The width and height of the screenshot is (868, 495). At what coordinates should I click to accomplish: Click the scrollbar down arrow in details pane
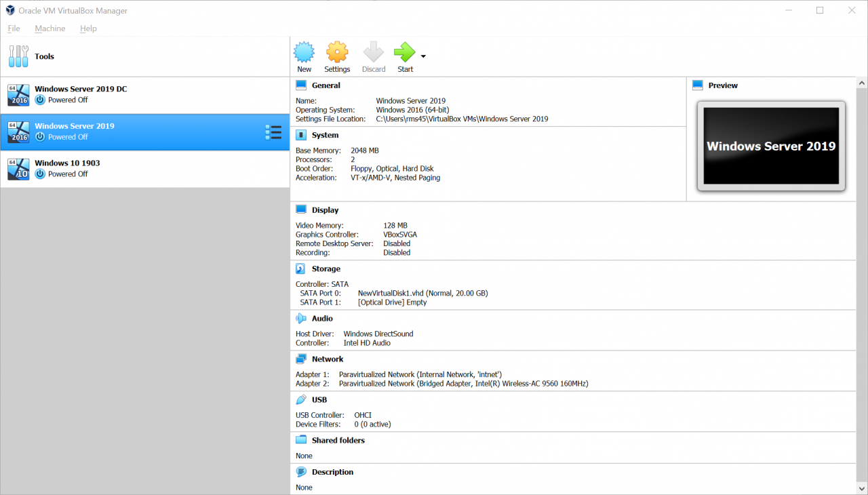(x=862, y=488)
